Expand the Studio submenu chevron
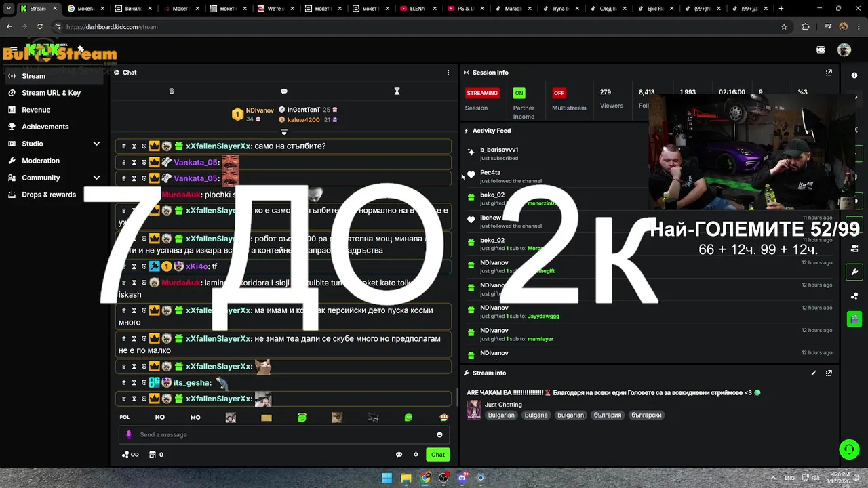 pos(96,144)
